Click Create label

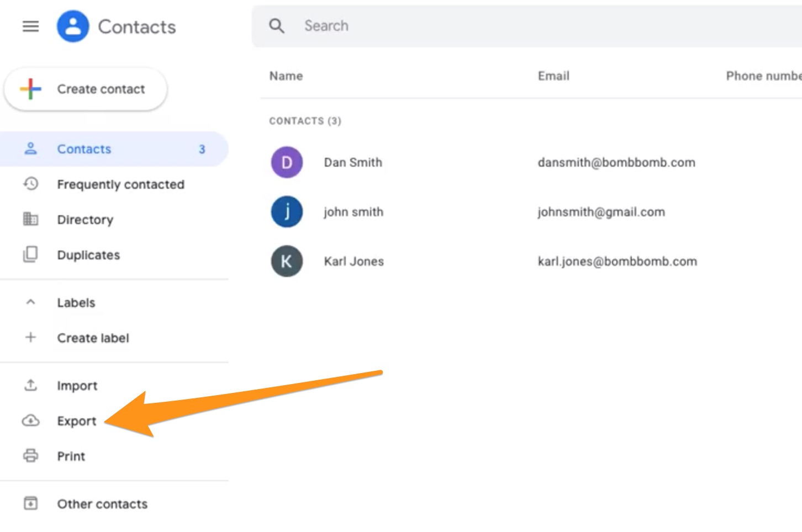113,338
